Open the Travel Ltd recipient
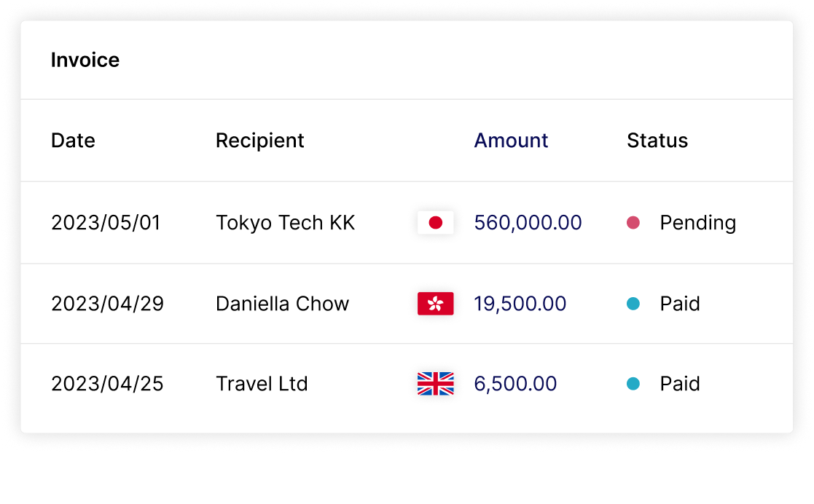The width and height of the screenshot is (814, 504). (x=262, y=384)
